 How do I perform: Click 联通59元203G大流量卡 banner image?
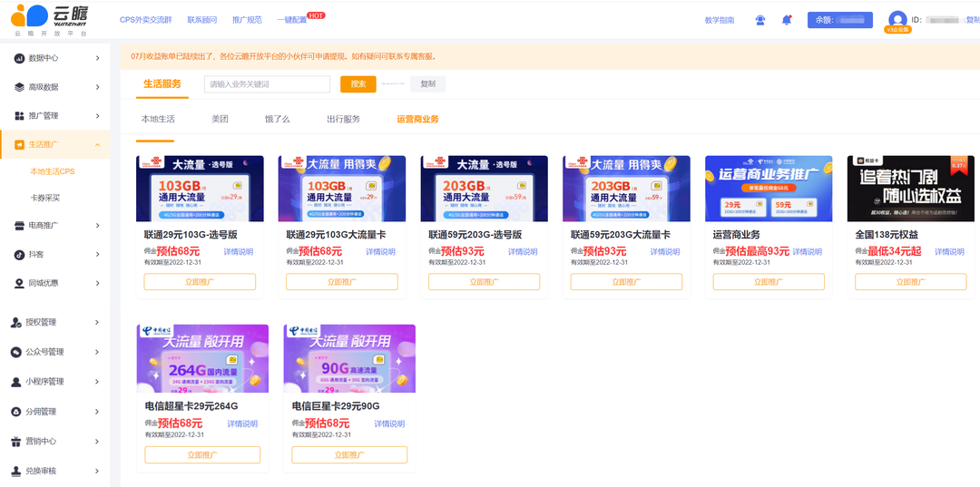click(x=626, y=189)
